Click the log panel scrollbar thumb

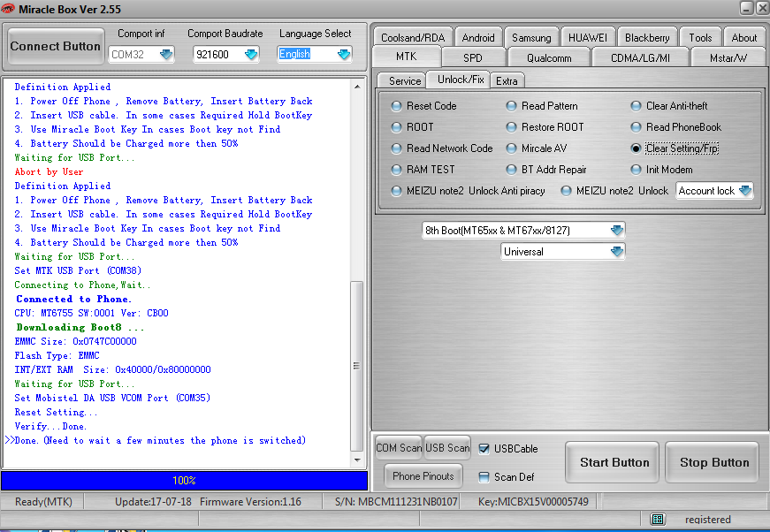pyautogui.click(x=356, y=366)
